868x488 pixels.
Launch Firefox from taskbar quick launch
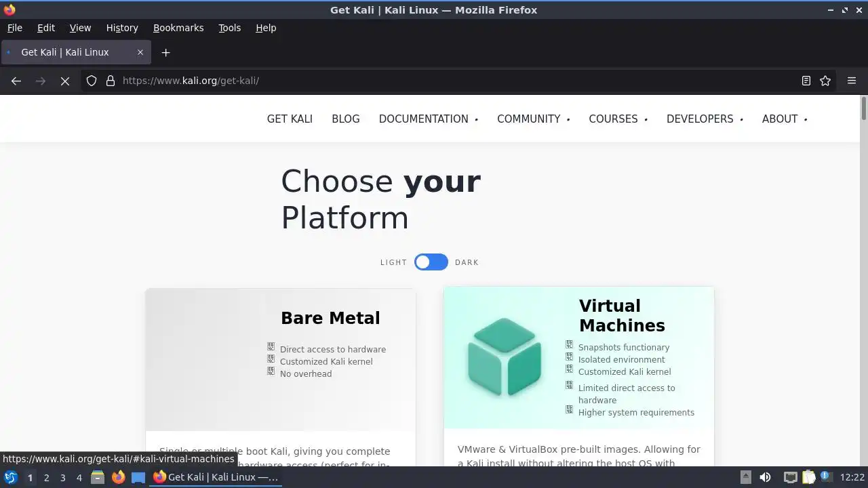pos(118,477)
